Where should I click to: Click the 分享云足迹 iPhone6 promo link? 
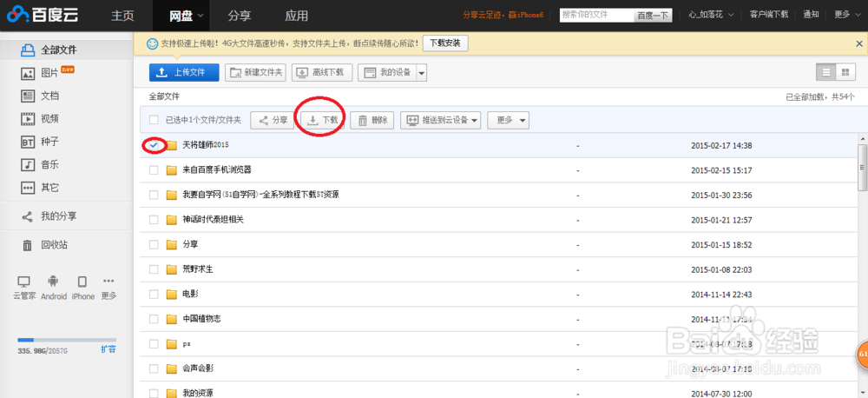(503, 15)
